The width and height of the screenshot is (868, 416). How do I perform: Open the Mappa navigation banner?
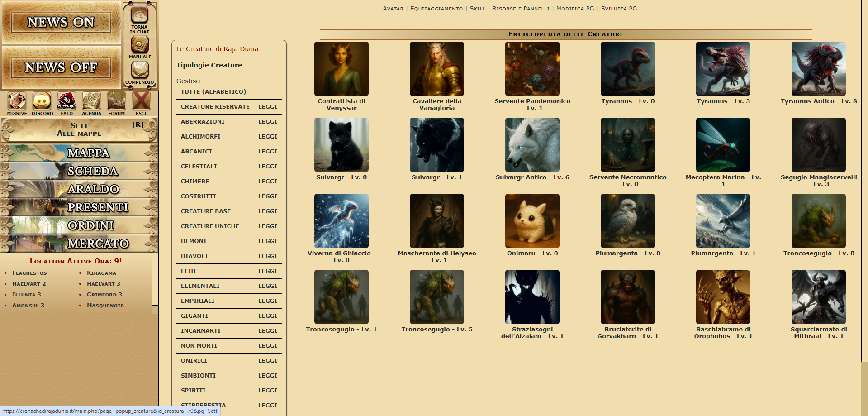click(79, 153)
